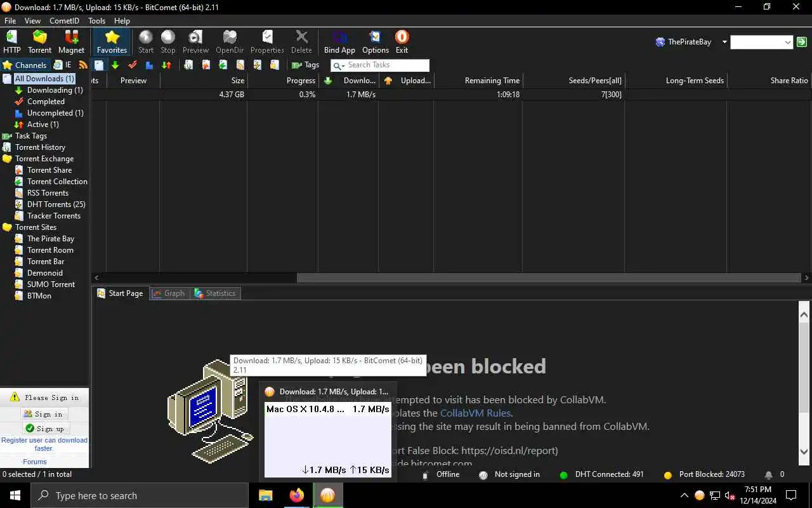Toggle the up-down arrows Active filter
The width and height of the screenshot is (812, 508).
click(x=166, y=65)
